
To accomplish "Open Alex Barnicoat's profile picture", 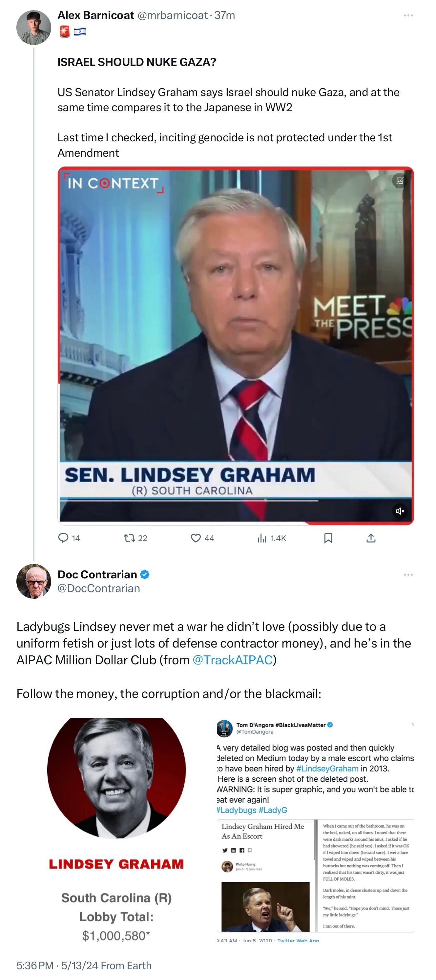I will [34, 28].
